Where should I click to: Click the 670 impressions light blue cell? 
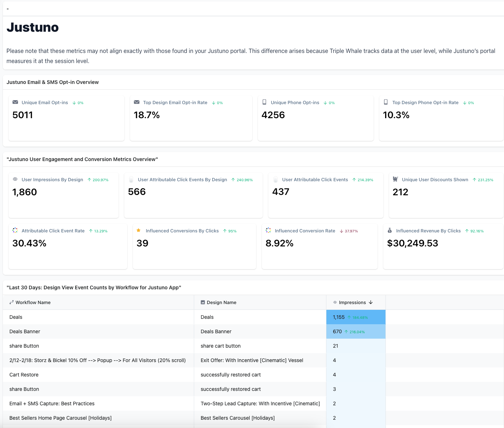click(x=337, y=331)
